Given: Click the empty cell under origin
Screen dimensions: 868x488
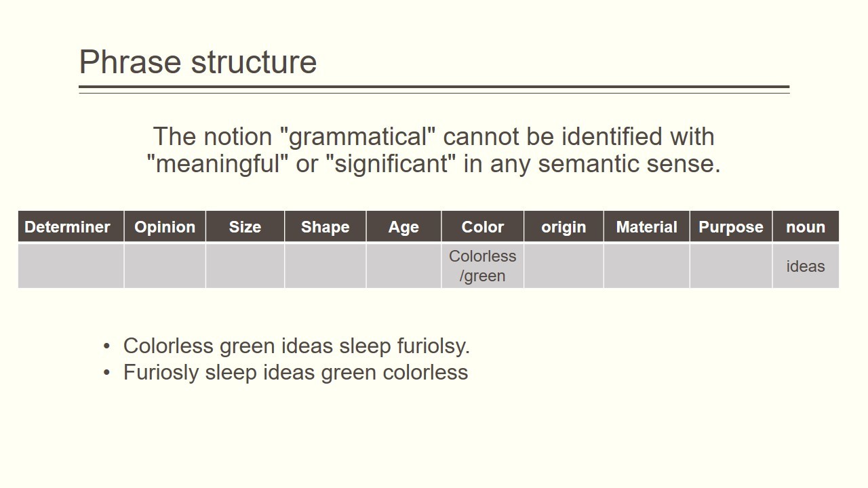Looking at the screenshot, I should 564,266.
